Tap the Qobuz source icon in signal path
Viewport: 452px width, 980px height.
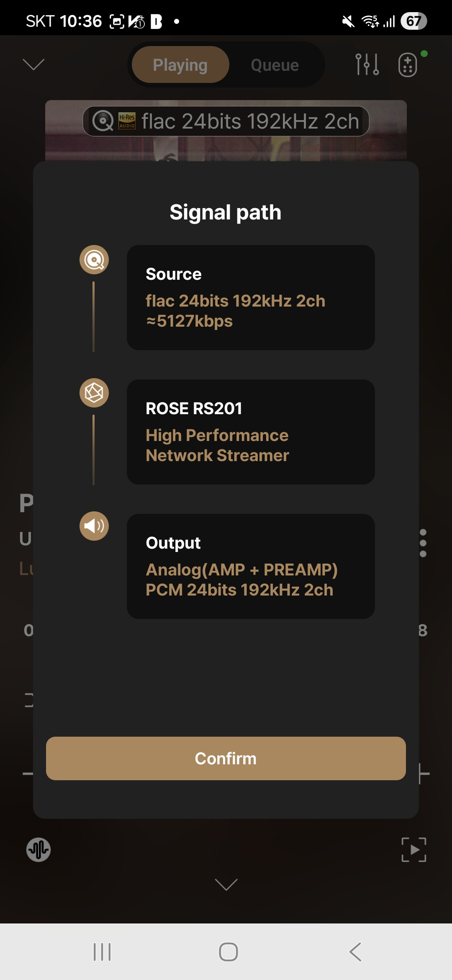tap(94, 260)
